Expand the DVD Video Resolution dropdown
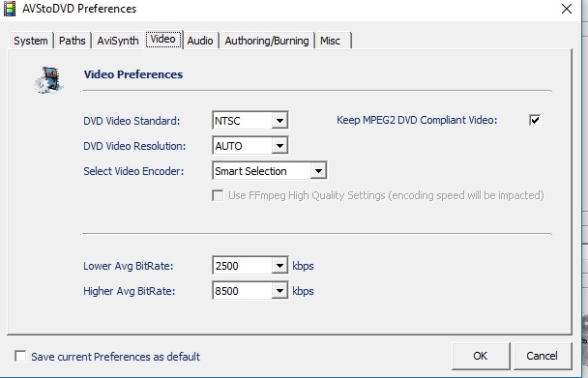Image resolution: width=588 pixels, height=378 pixels. point(279,146)
